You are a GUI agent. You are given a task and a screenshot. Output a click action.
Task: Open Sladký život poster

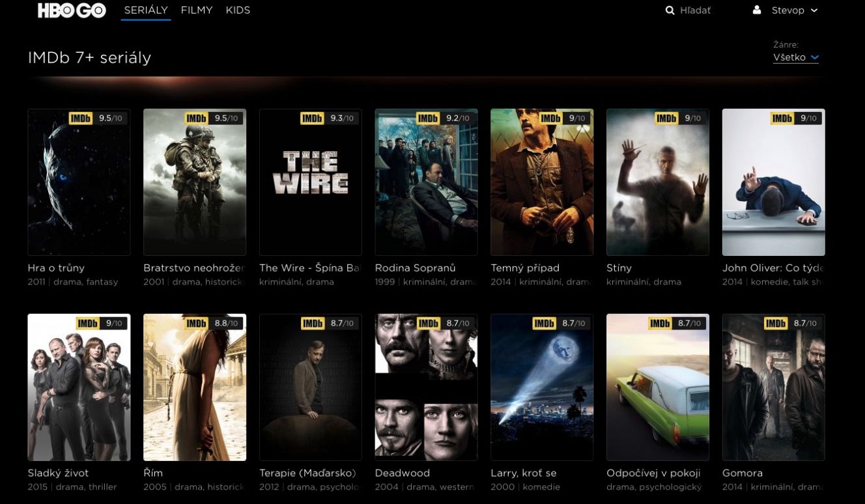[79, 387]
